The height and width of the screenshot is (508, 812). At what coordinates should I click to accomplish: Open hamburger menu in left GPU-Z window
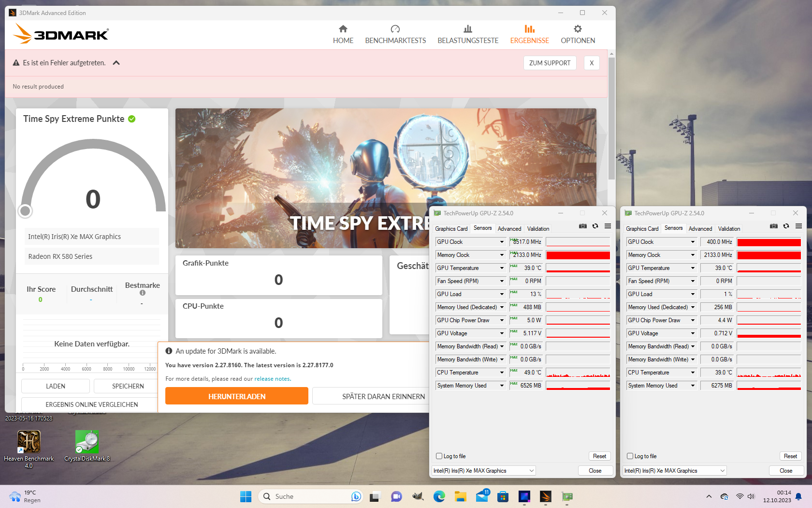[608, 226]
